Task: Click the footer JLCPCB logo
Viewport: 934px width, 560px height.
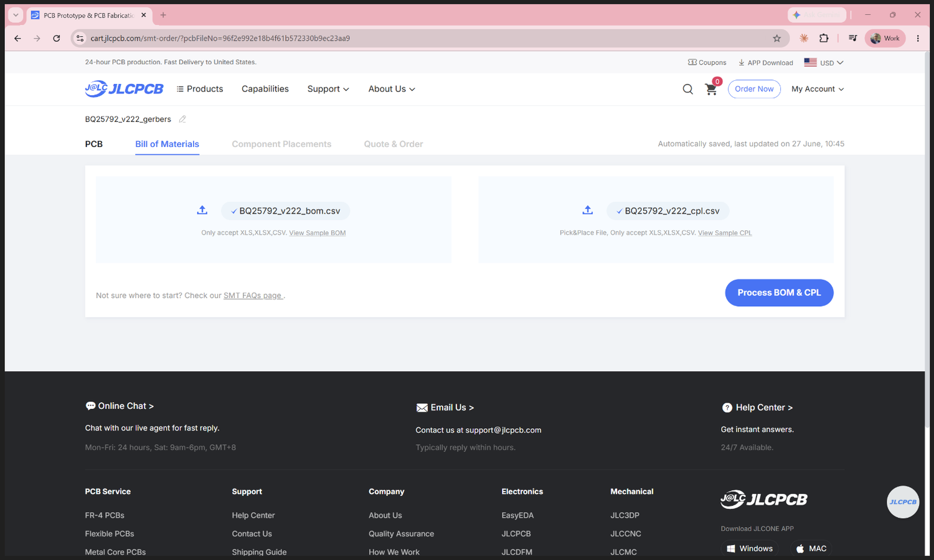Action: point(764,499)
